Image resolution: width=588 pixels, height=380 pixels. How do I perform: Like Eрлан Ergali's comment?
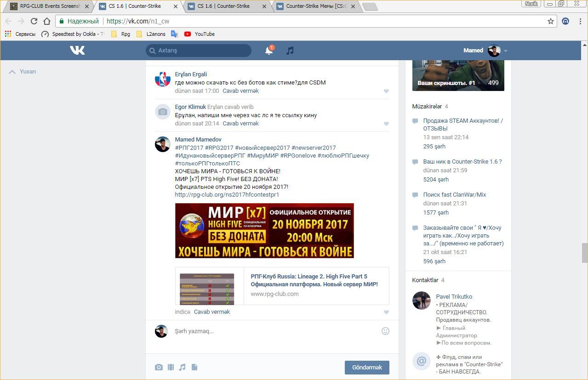(386, 91)
